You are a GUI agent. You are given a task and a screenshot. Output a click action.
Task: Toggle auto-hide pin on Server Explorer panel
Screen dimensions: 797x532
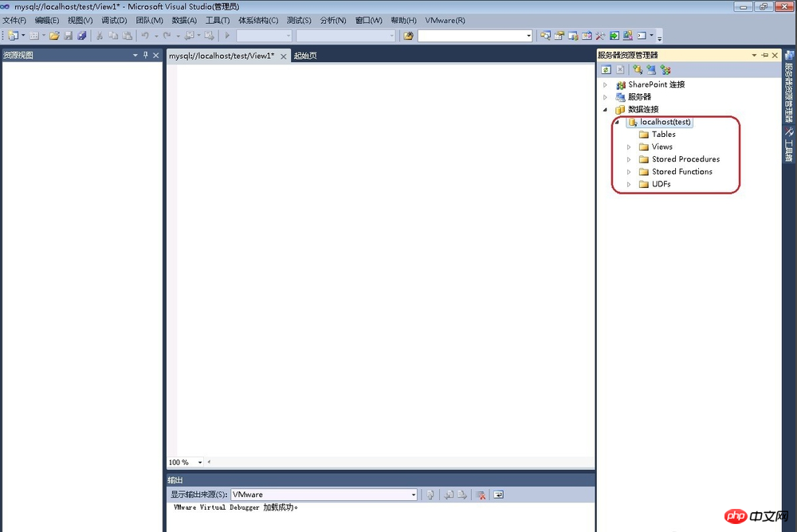764,55
